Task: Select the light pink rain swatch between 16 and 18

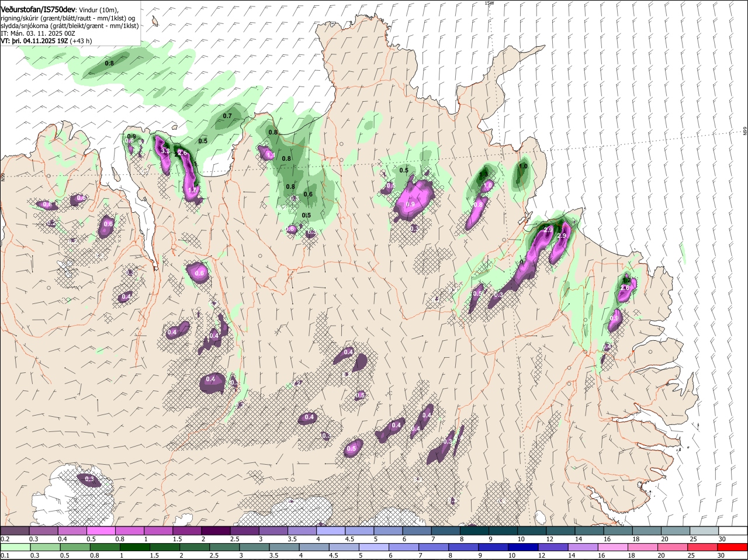Action: point(614,547)
